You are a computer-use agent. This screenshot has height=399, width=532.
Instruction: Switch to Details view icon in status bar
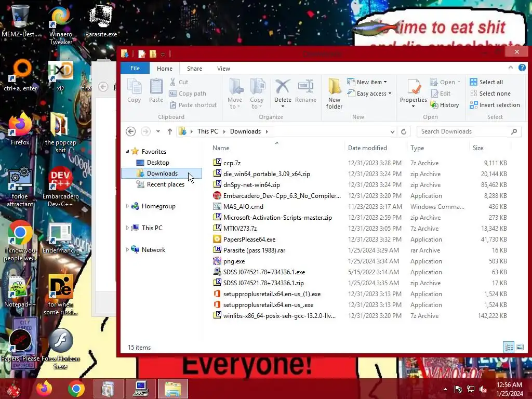click(508, 347)
